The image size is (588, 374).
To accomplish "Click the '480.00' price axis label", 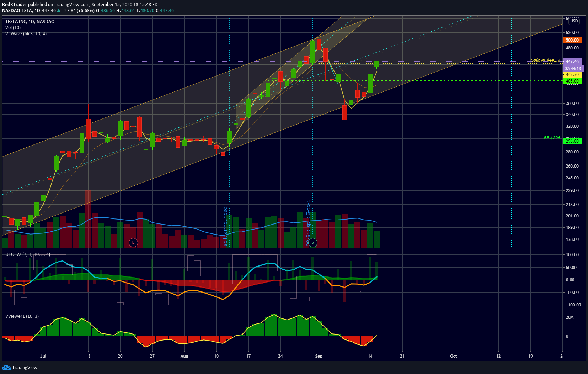I will 572,48.
